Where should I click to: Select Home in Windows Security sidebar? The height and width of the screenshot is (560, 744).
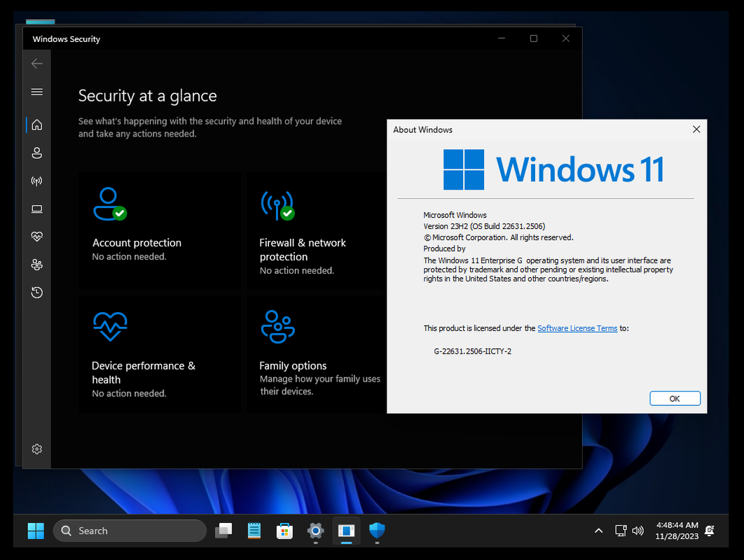(36, 125)
